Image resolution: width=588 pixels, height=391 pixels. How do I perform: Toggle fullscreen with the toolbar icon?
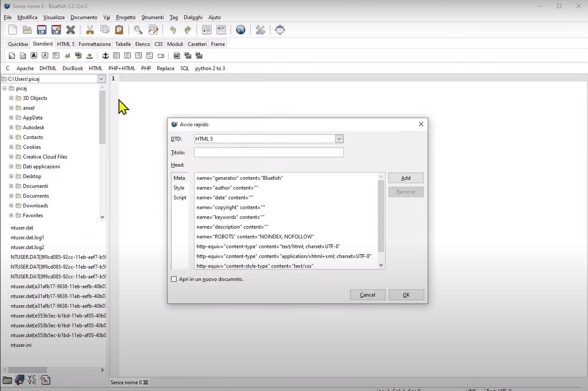280,30
